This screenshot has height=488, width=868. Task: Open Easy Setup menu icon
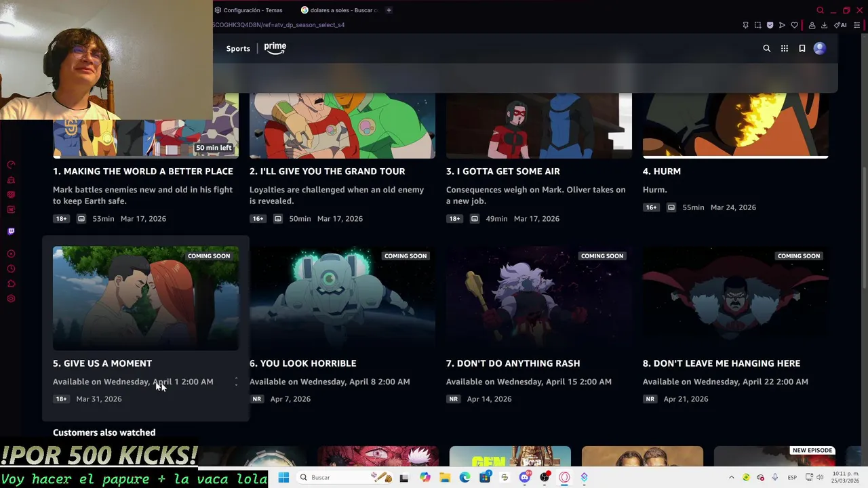coord(856,25)
